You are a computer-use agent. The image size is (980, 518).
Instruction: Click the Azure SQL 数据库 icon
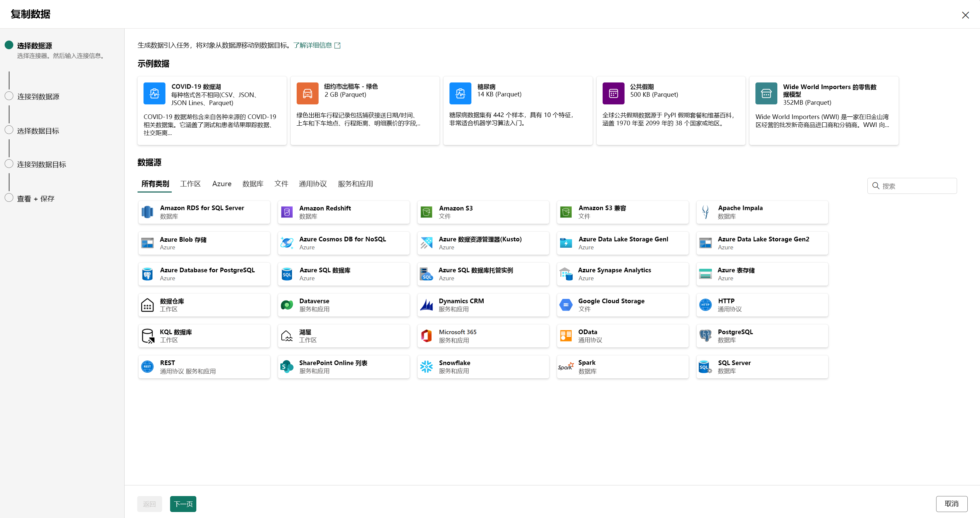[x=287, y=274]
